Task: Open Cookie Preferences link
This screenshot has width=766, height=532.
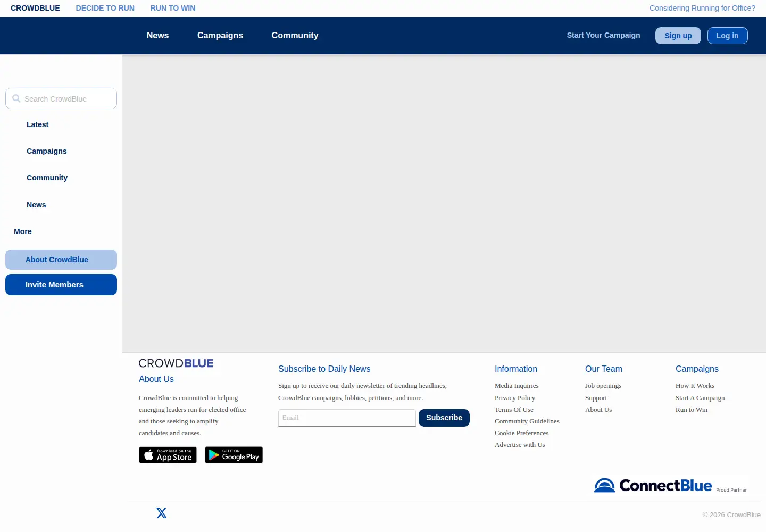Action: click(521, 433)
